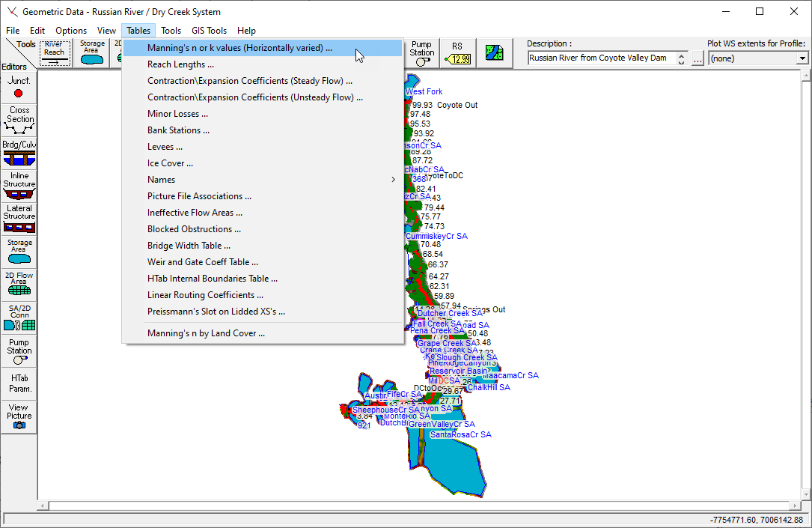The image size is (812, 528).
Task: Open the Blocked Obstructions table
Action: point(263,229)
